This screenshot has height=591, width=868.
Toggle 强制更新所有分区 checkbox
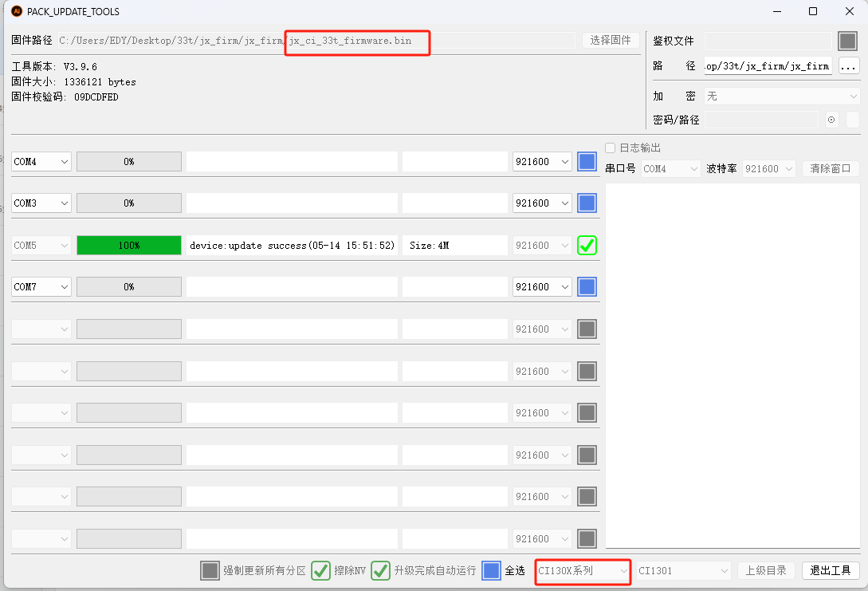coord(210,570)
